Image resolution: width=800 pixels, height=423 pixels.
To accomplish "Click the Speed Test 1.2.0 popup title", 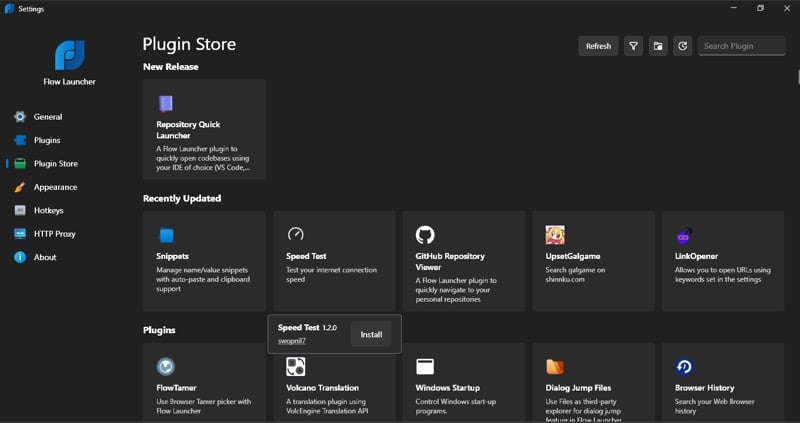I will pos(307,328).
